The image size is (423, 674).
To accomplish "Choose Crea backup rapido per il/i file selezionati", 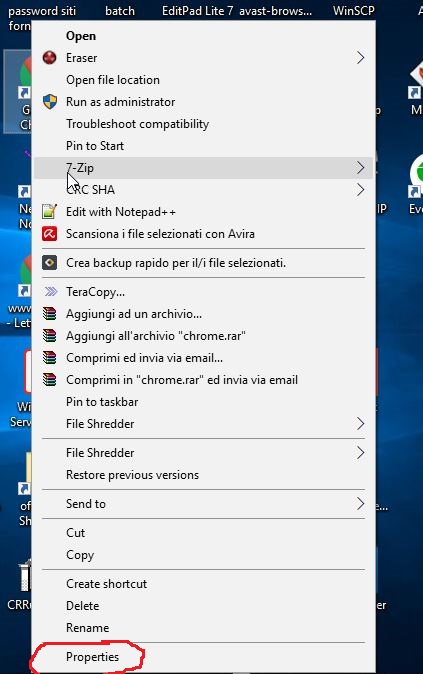I will [176, 263].
